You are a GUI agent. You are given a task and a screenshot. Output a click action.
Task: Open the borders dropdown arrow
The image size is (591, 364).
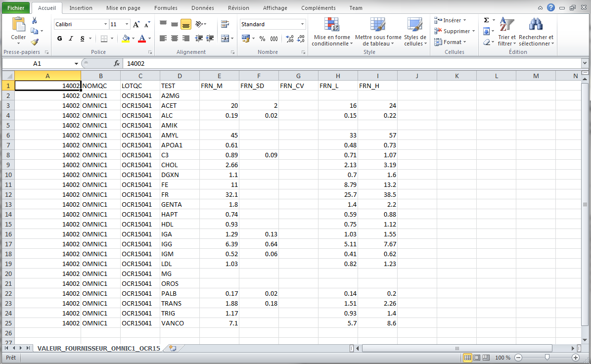point(112,39)
